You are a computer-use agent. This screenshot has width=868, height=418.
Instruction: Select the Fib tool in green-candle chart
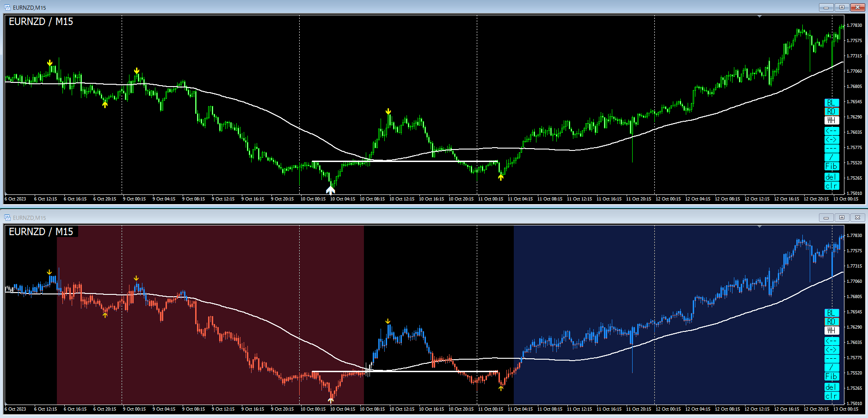point(831,166)
